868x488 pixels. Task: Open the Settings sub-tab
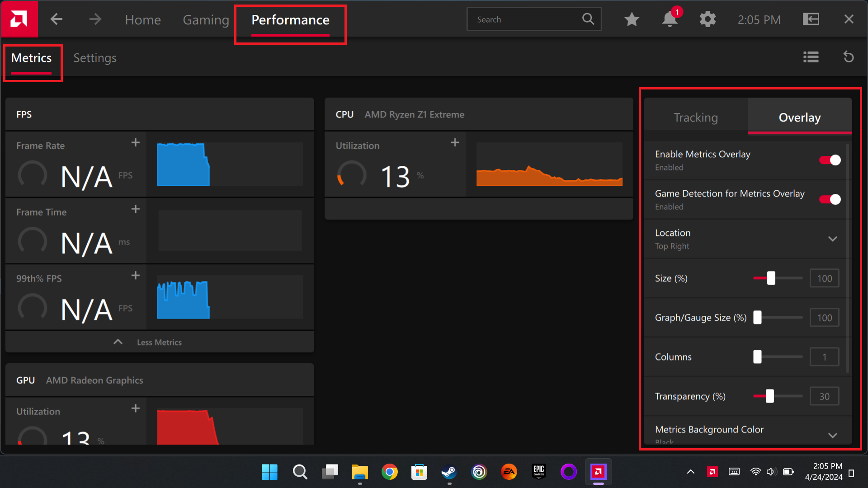95,58
